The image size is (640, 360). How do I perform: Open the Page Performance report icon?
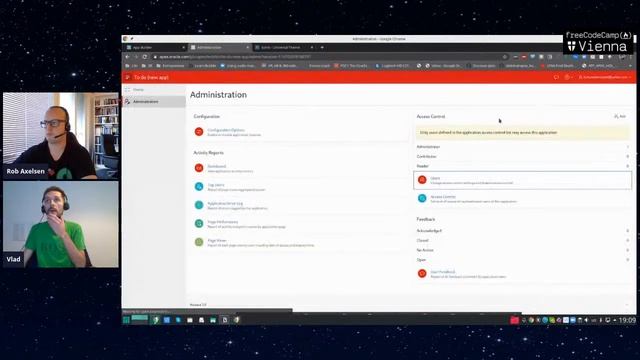[x=199, y=223]
